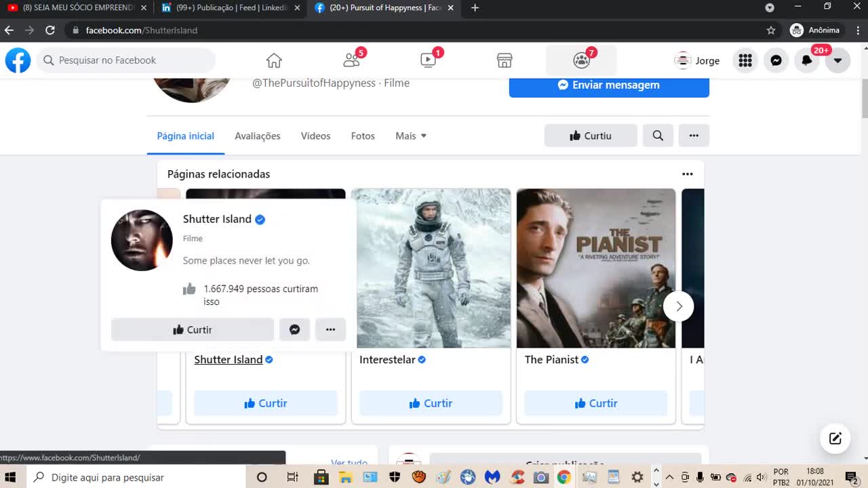Click the Pesquisar no Facebook search field
868x488 pixels.
point(126,60)
